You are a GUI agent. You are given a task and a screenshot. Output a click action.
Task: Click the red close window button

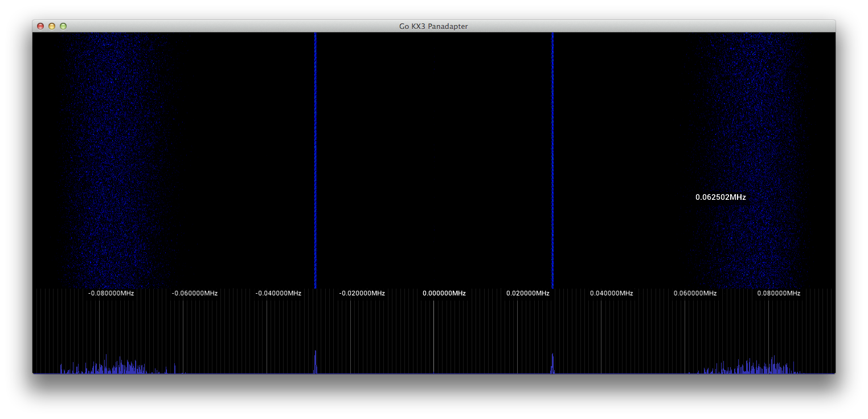40,26
